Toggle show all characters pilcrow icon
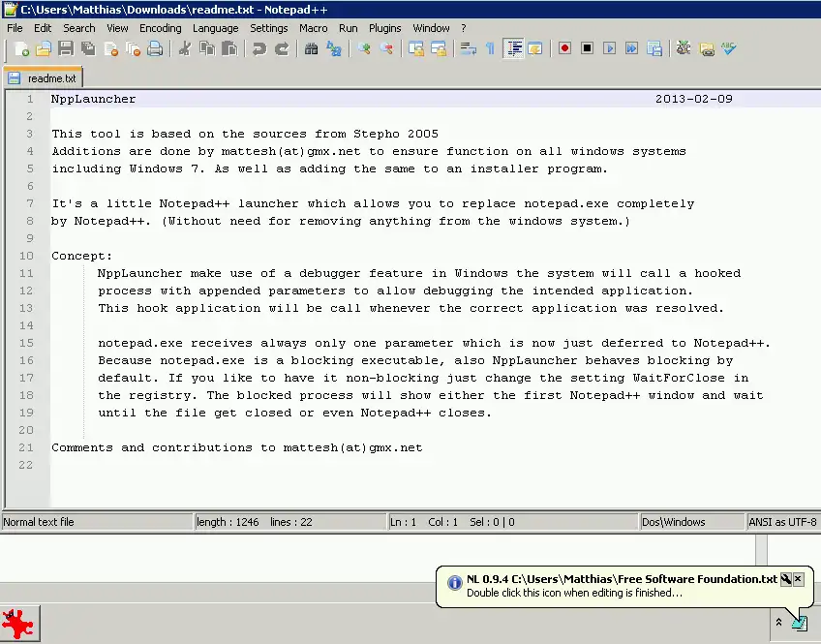Screen dimensions: 821x644 click(x=490, y=48)
